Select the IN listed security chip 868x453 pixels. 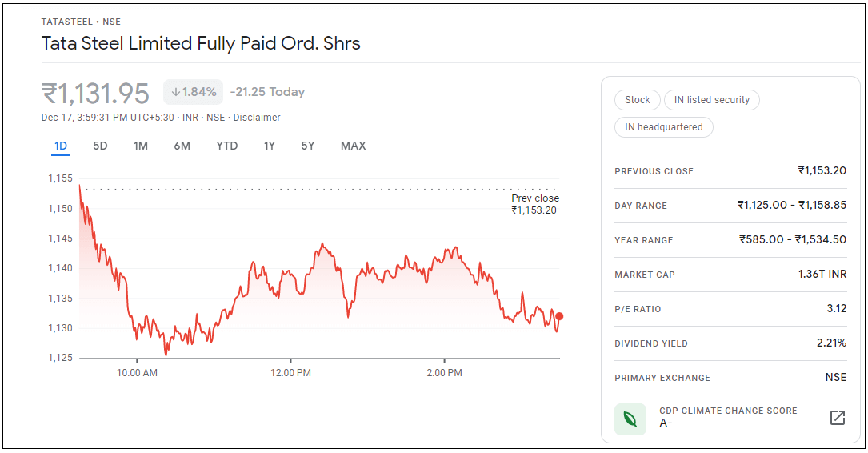click(711, 100)
